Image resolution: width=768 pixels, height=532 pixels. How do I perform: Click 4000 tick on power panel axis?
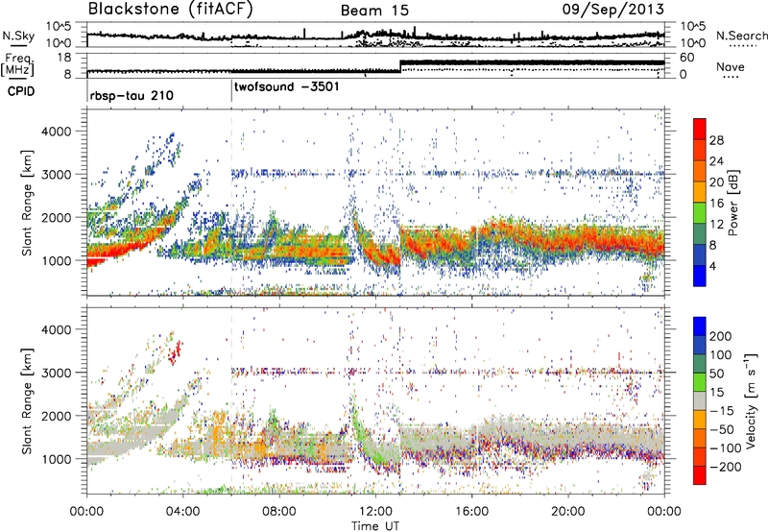coord(57,132)
